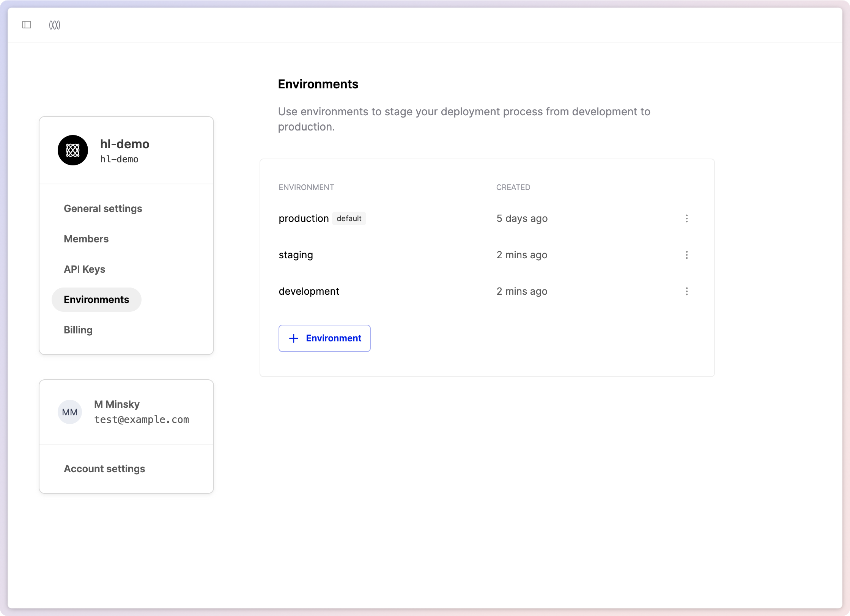Click the development environment name

pos(309,291)
